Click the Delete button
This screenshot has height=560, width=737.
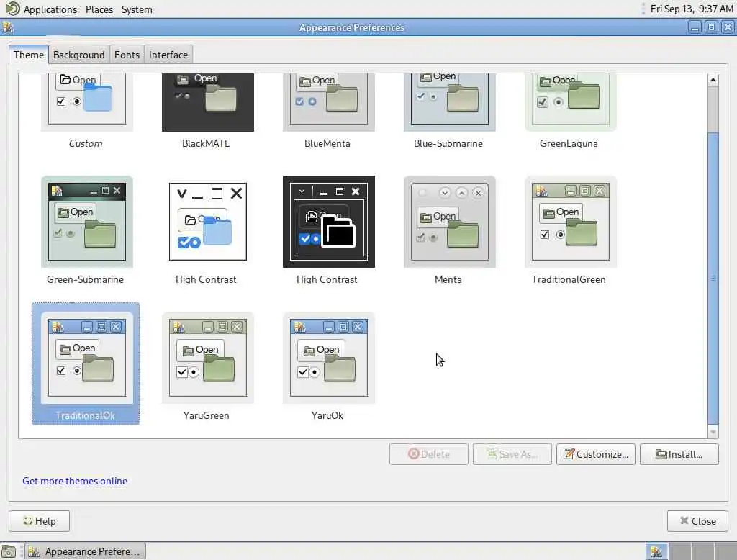point(429,454)
